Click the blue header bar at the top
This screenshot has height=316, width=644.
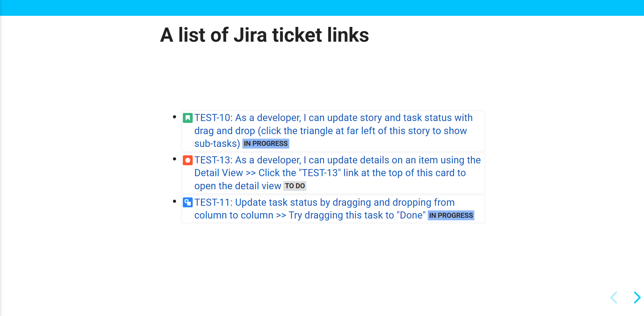[322, 8]
